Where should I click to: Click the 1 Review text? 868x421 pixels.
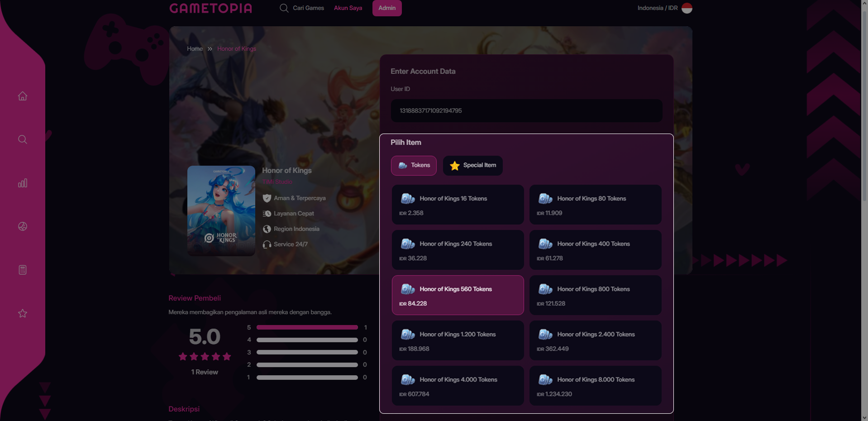(205, 372)
